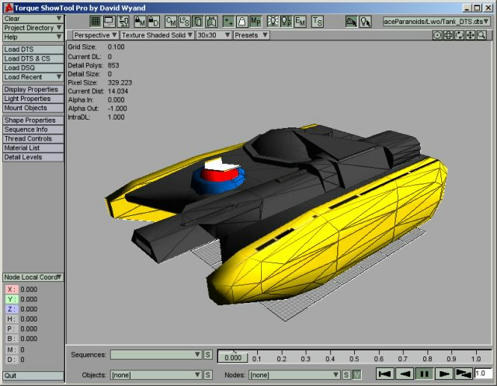Viewport: 497px width, 386px height.
Task: Click the TS toolbar icon
Action: 317,21
